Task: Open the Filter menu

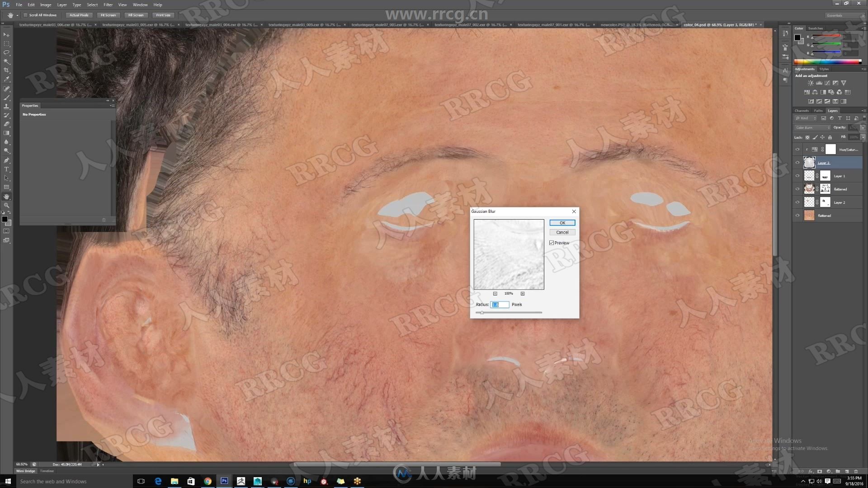Action: pos(108,5)
